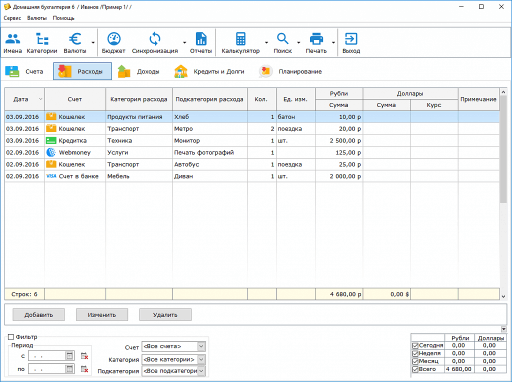Click the Удалить button
Screen dimensions: 512x382
165,315
